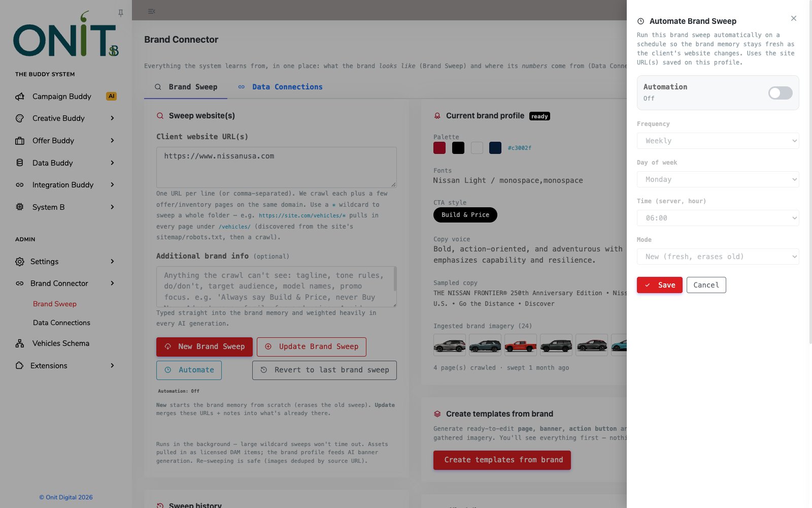812x508 pixels.
Task: Cancel the automation settings
Action: click(706, 285)
